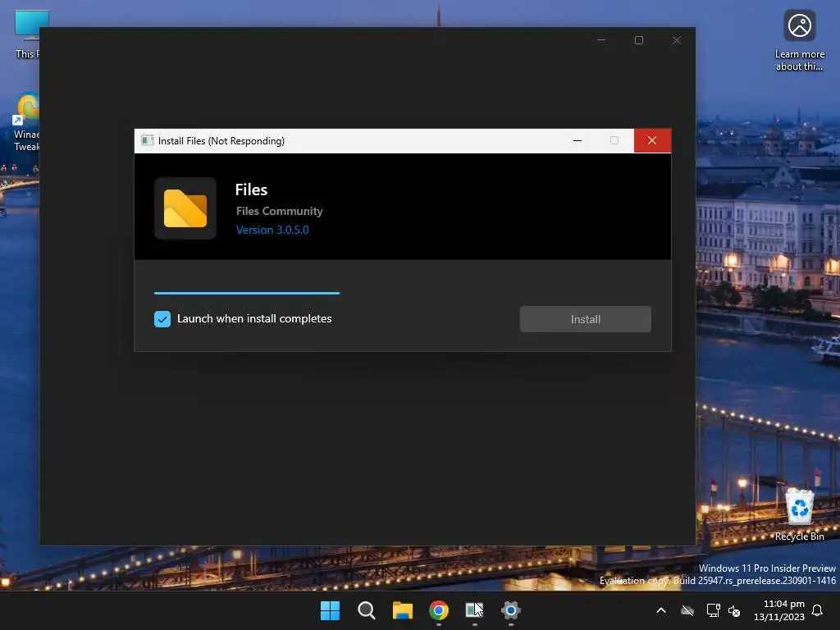Image resolution: width=840 pixels, height=630 pixels.
Task: Click the install progress bar
Action: pyautogui.click(x=247, y=293)
